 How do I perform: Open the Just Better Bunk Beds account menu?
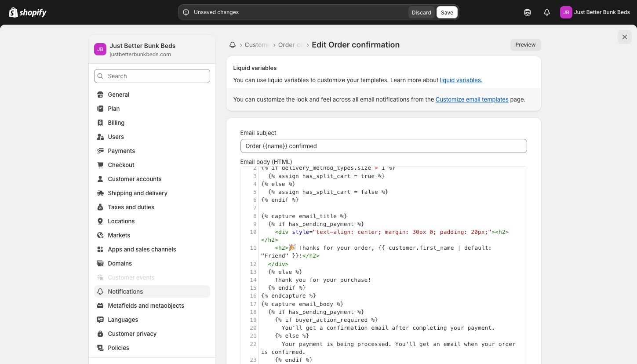tap(595, 12)
